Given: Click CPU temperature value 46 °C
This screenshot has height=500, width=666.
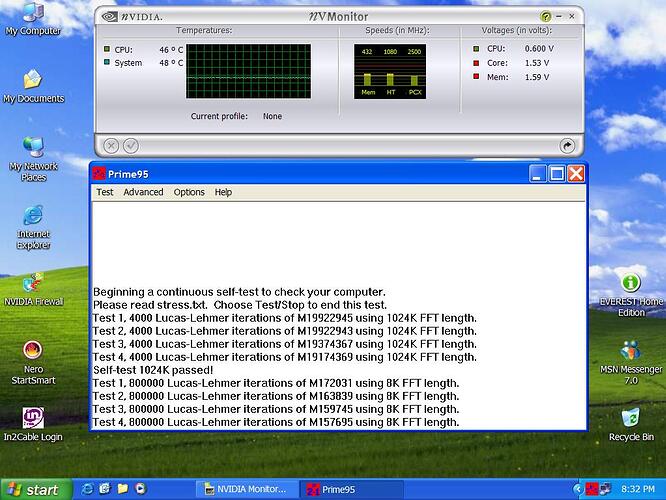Looking at the screenshot, I should coord(171,50).
